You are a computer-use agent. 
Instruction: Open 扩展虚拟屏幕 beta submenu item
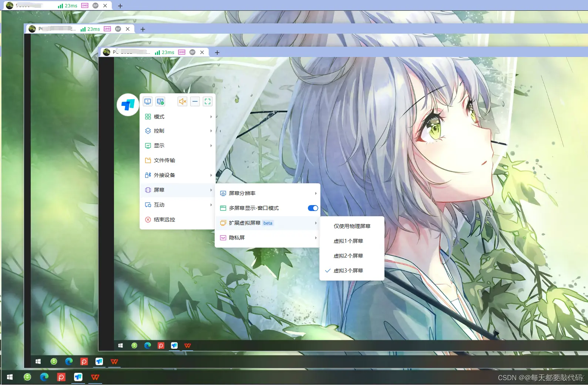pos(268,223)
